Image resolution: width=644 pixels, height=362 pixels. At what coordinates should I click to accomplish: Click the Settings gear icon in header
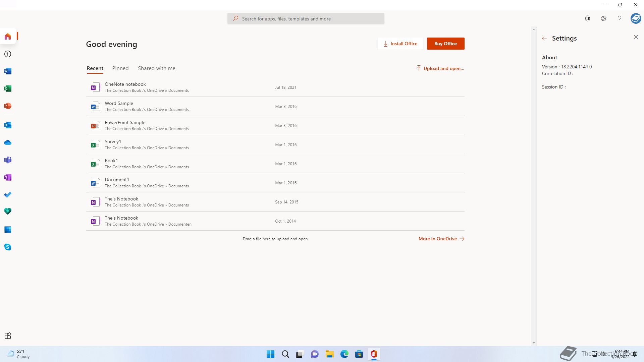(x=604, y=19)
